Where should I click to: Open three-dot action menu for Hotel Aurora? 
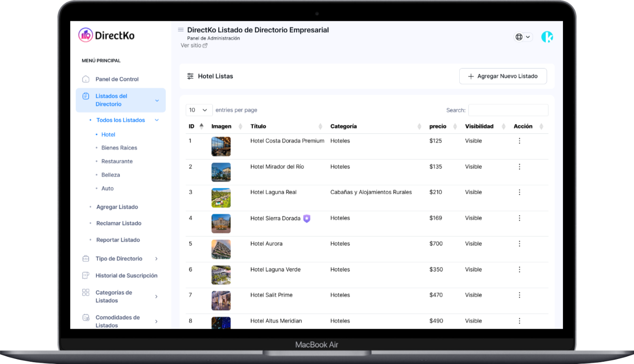coord(519,244)
